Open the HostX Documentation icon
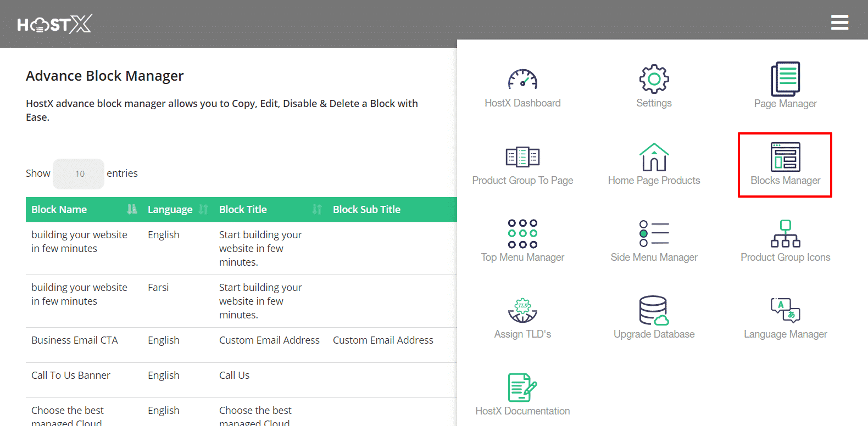The image size is (868, 426). click(x=522, y=388)
